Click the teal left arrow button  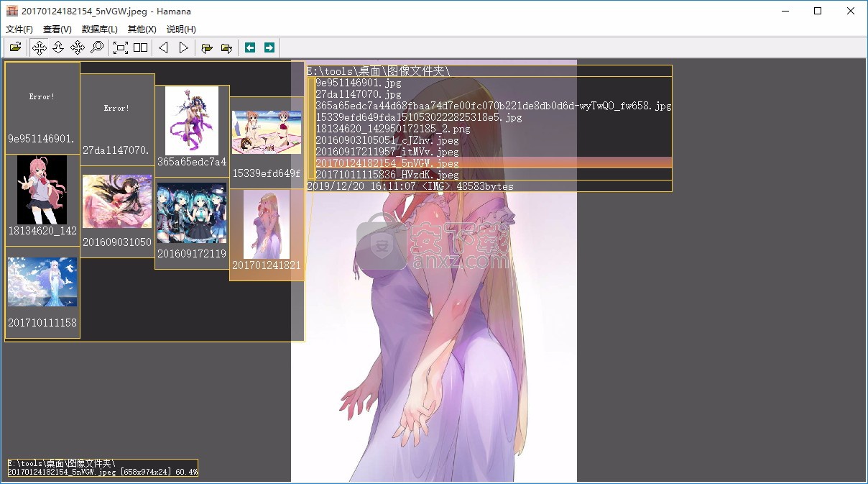click(x=250, y=47)
